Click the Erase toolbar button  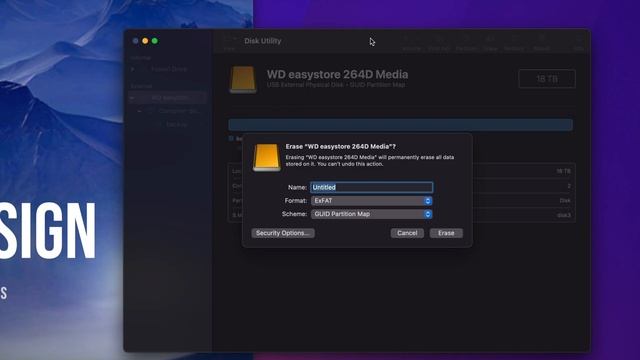491,43
